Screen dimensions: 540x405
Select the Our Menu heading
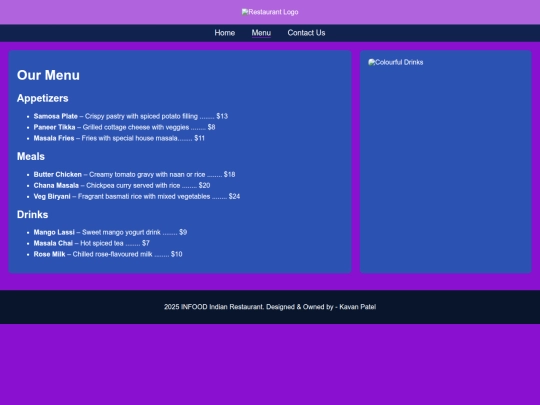48,75
